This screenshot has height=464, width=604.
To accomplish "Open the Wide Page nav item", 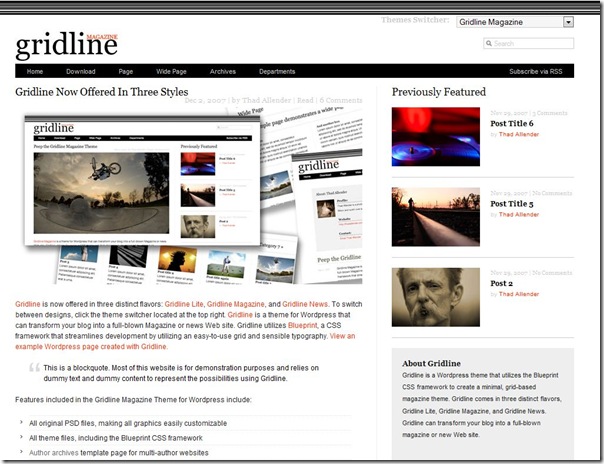I will [x=171, y=71].
